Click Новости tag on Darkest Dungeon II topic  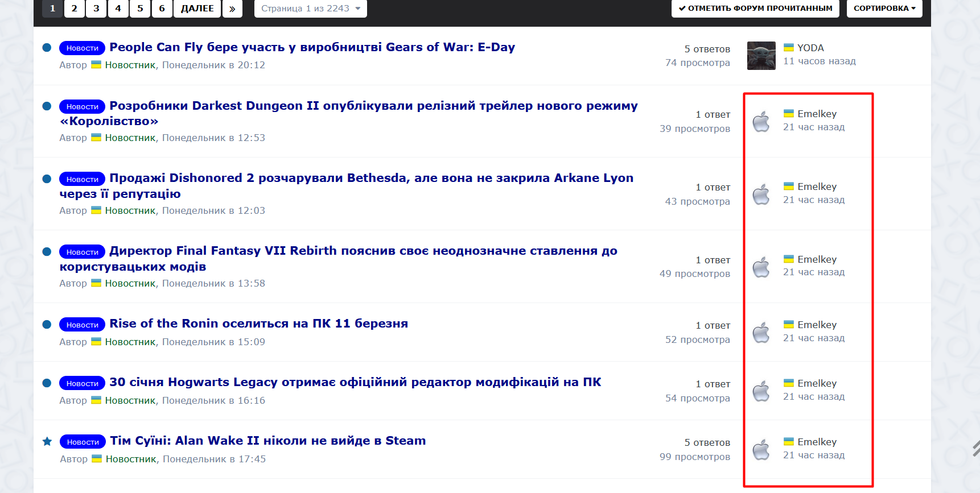pyautogui.click(x=83, y=107)
